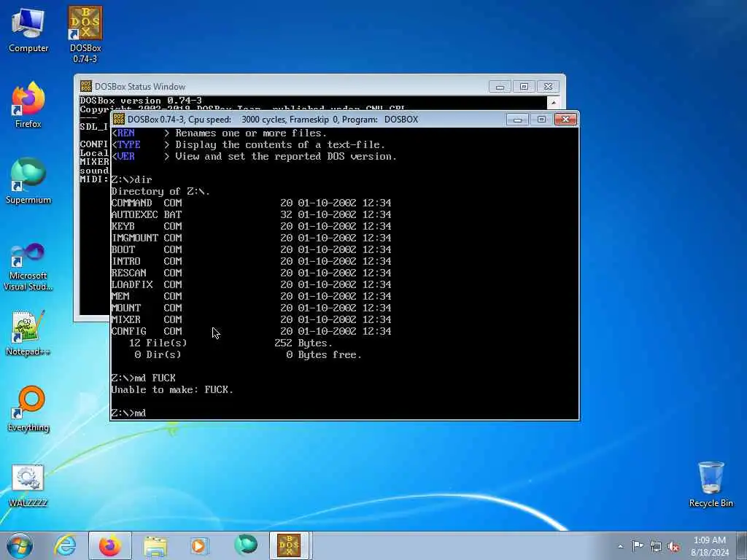Click the muted volume tray icon
The width and height of the screenshot is (747, 560).
click(673, 546)
